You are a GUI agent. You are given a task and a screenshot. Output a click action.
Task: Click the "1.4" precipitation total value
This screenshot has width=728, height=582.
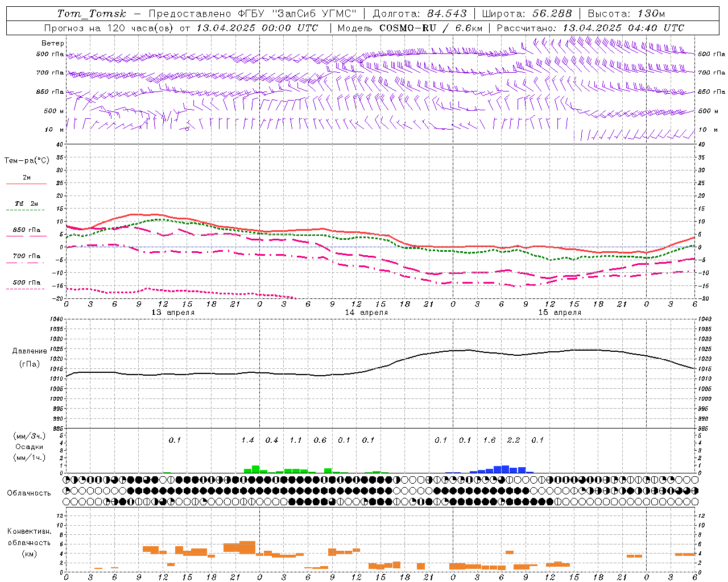point(247,440)
